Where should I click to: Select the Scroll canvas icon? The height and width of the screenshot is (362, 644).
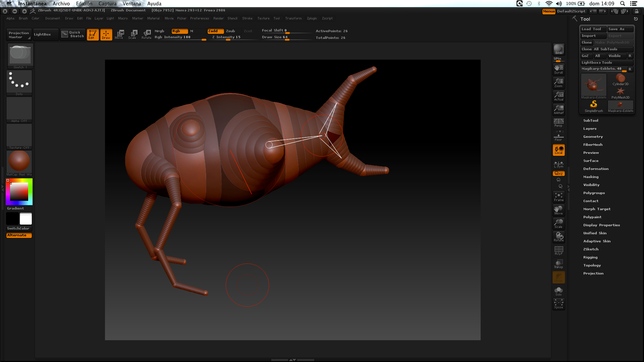[558, 69]
